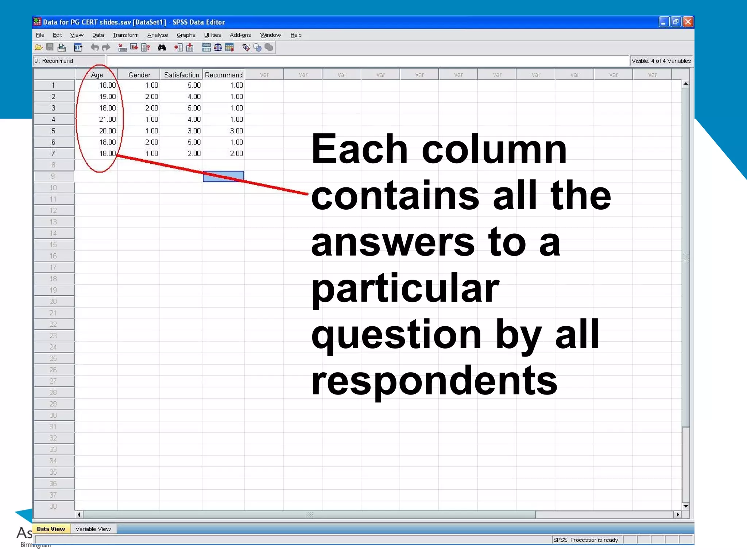Select the Gender column header
The width and height of the screenshot is (747, 560).
[x=139, y=75]
